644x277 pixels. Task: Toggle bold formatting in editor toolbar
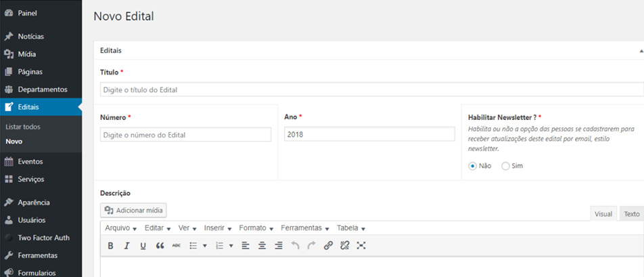110,246
